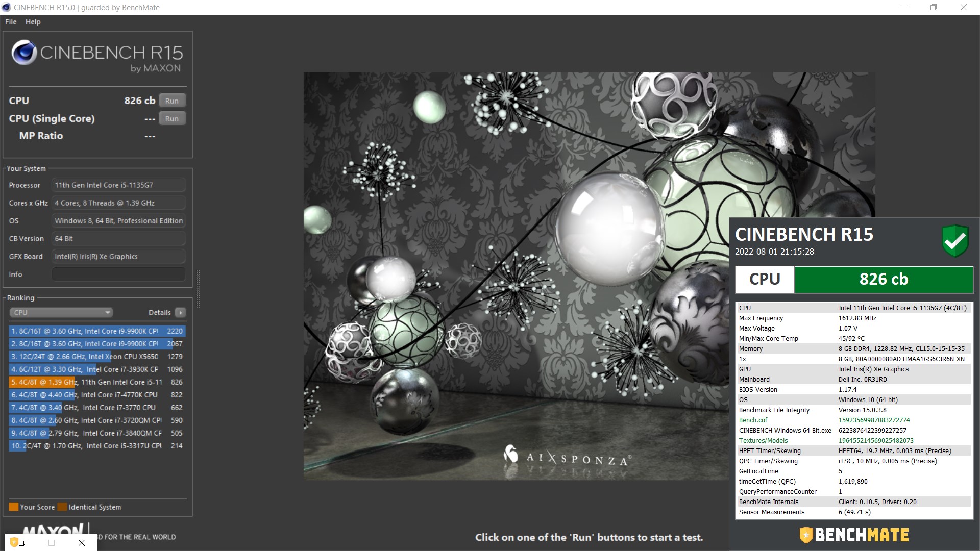980x551 pixels.
Task: Open the File menu
Action: [11, 22]
